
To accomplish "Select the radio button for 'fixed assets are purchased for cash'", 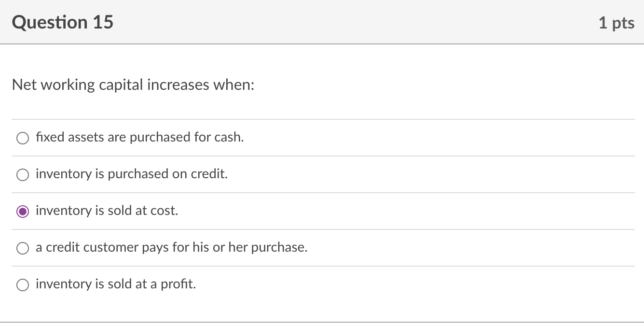I will (22, 138).
